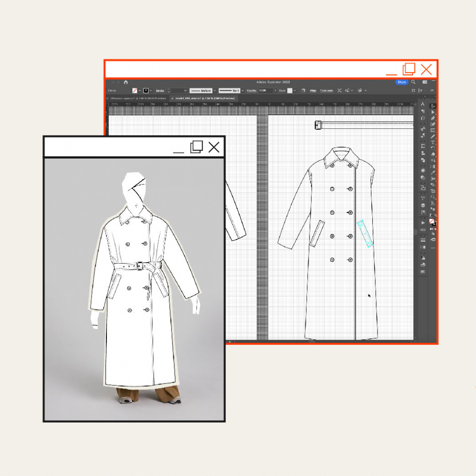Image resolution: width=476 pixels, height=476 pixels.
Task: Open the Layers panel icon
Action: tap(423, 205)
